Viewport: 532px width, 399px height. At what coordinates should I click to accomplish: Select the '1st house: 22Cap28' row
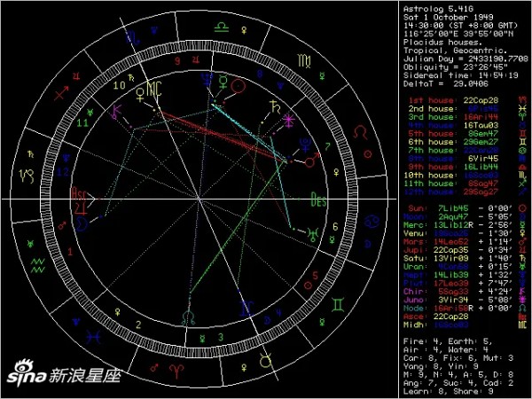(467, 100)
